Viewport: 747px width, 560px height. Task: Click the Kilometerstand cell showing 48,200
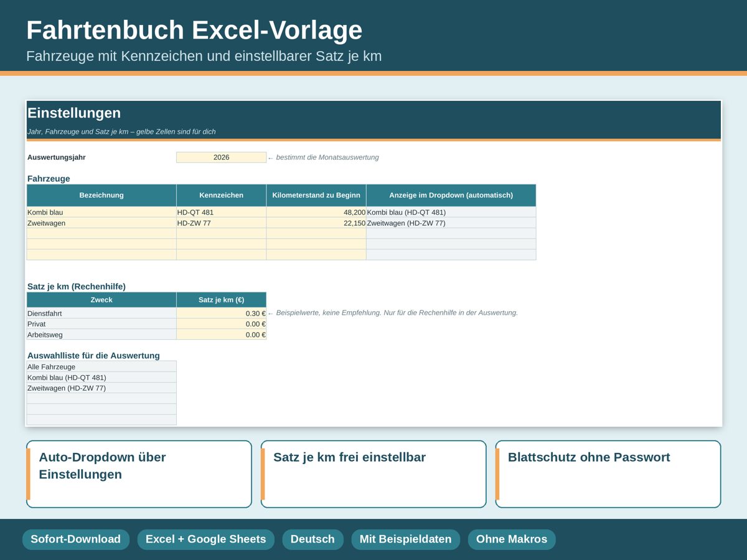click(x=316, y=212)
